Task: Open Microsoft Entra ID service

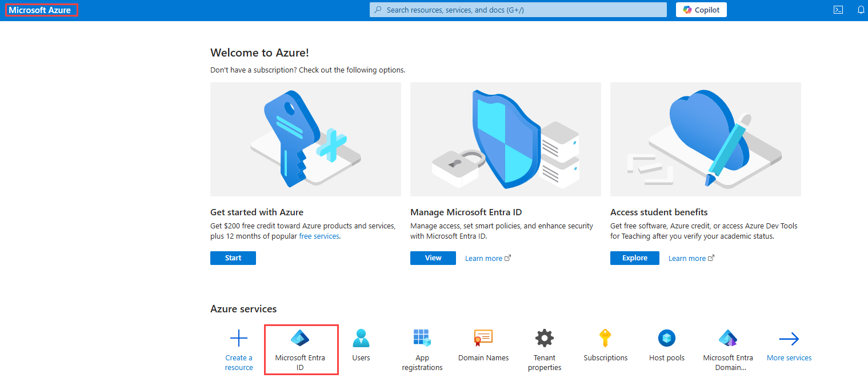Action: pos(301,348)
